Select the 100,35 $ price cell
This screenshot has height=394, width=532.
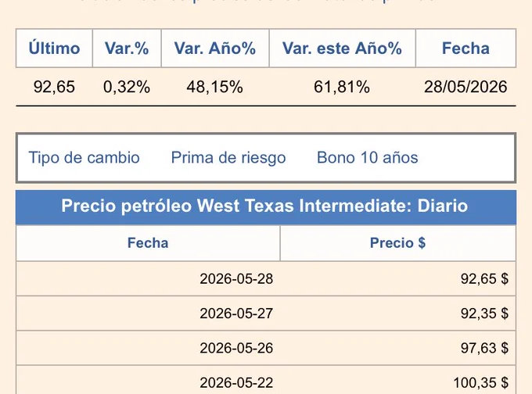pyautogui.click(x=481, y=383)
